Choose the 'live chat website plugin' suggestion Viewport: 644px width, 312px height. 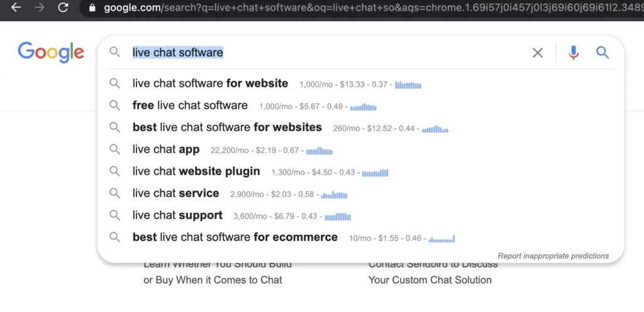click(x=196, y=172)
